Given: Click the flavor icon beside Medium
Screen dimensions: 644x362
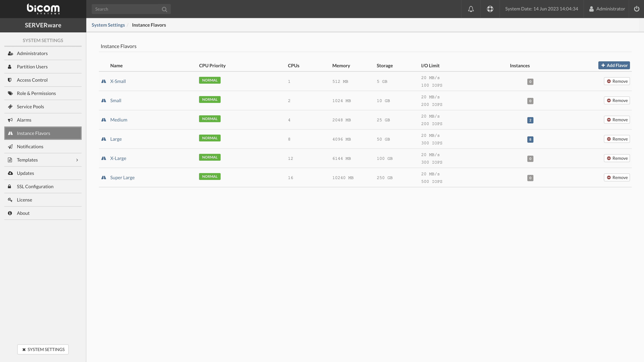Looking at the screenshot, I should 104,120.
